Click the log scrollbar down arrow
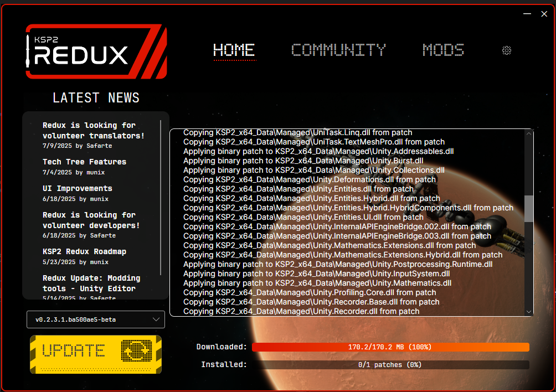Viewport: 556px width, 392px height. 529,312
